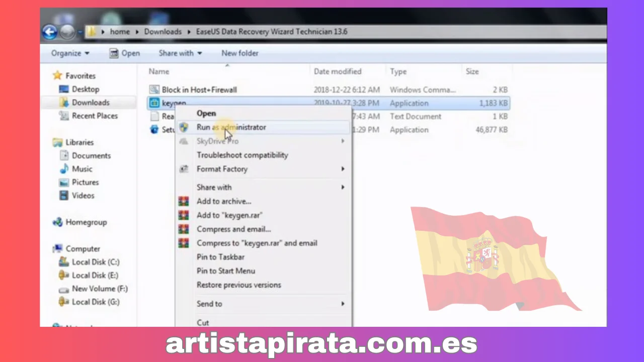Click the Back navigation arrow button
This screenshot has height=362, width=644.
[x=49, y=33]
